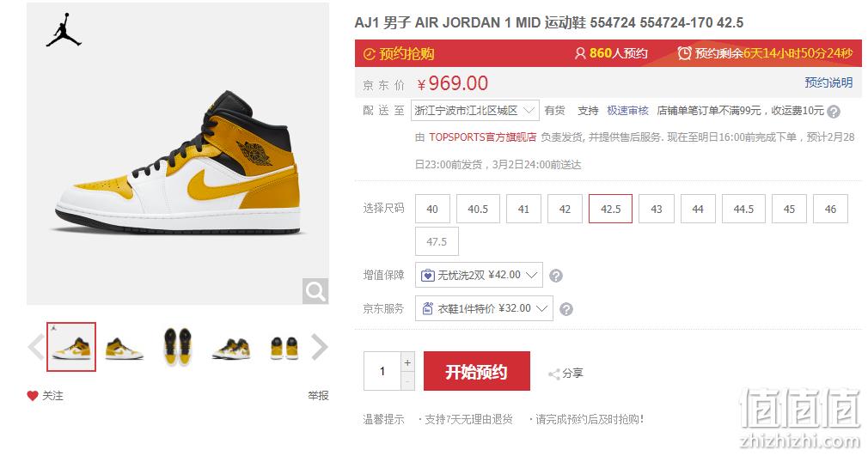Show next thumbnails with right arrow
868x456 pixels.
(x=320, y=347)
